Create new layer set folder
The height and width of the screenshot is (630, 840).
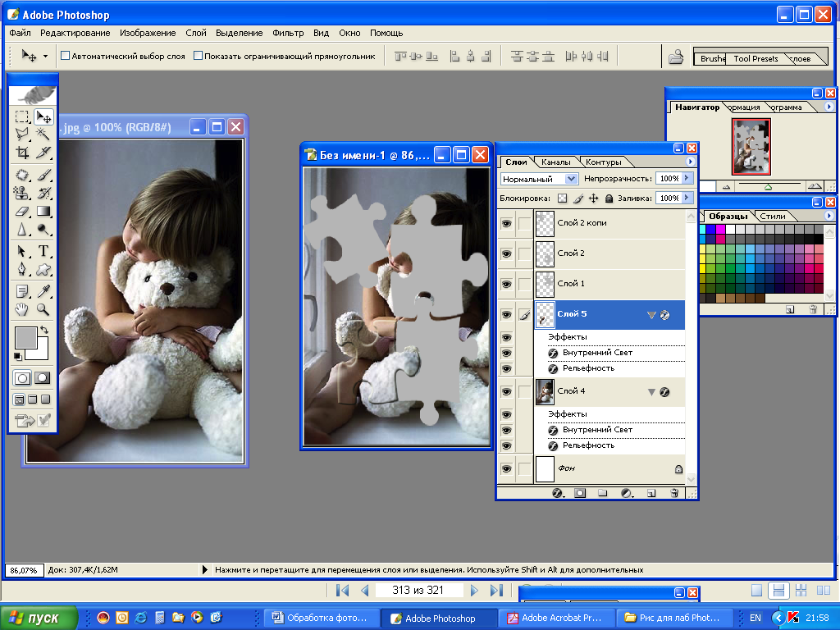point(603,493)
